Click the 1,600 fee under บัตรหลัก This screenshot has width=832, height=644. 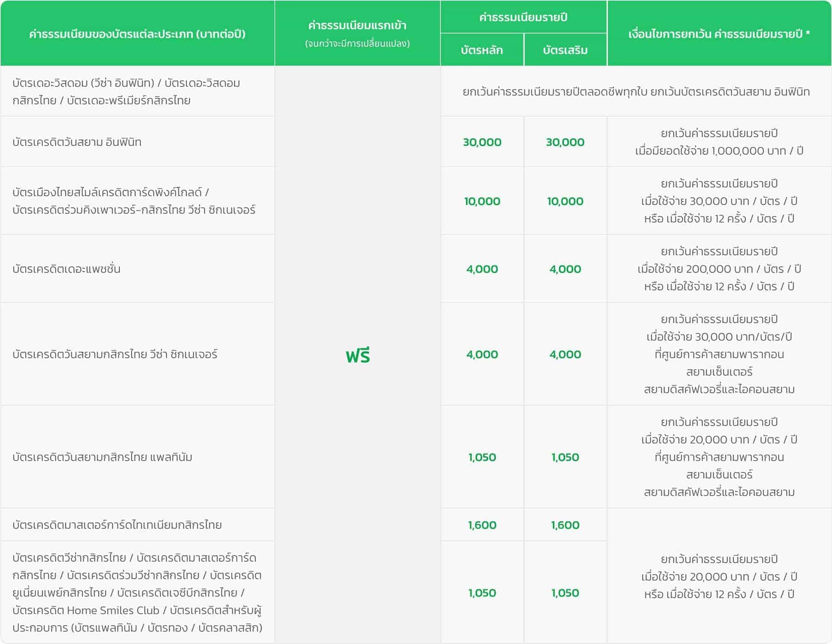click(482, 525)
